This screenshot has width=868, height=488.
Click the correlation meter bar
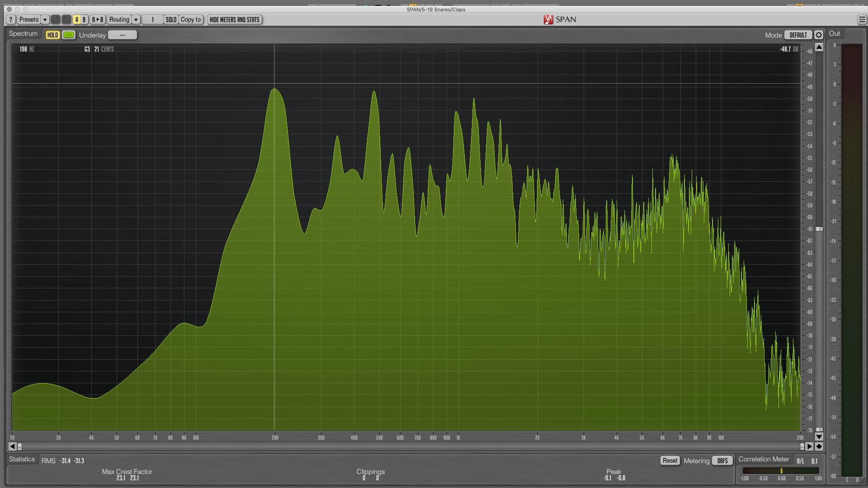[x=781, y=471]
